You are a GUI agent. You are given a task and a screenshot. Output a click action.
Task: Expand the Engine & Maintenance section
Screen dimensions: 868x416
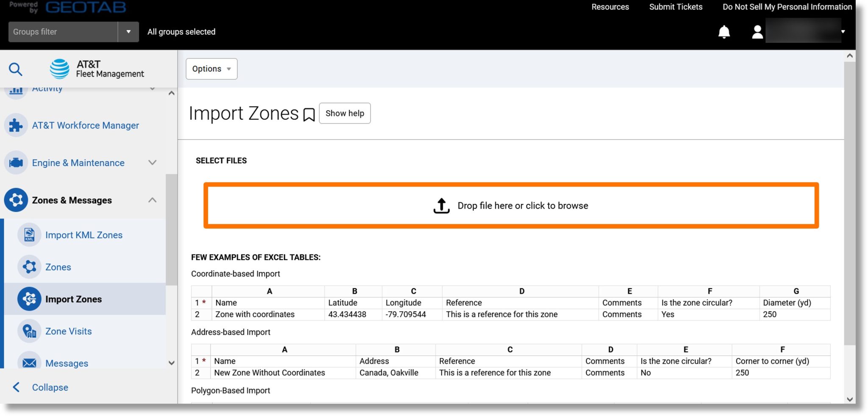tap(152, 162)
